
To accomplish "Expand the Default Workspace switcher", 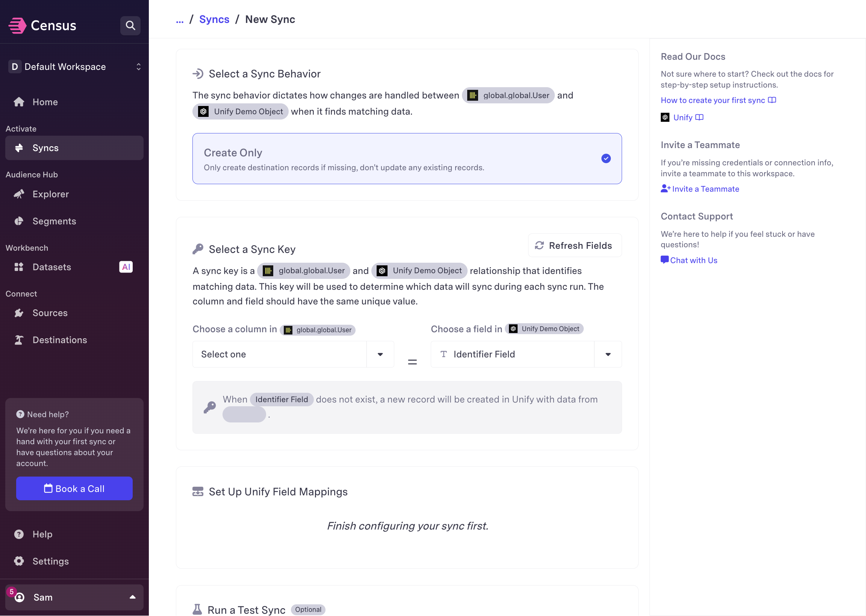I will [x=74, y=67].
